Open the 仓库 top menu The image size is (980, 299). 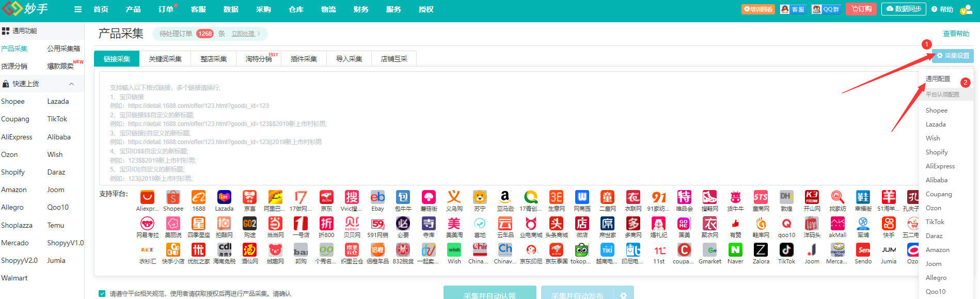(296, 9)
